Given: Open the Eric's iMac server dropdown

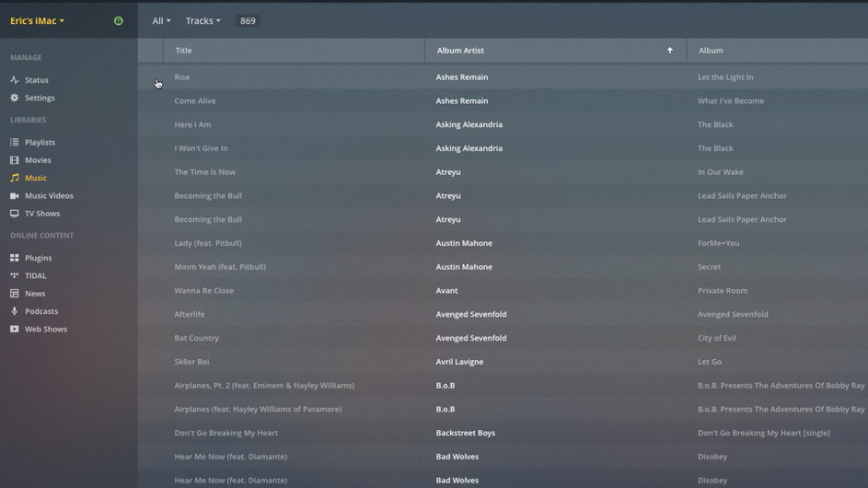Looking at the screenshot, I should click(x=37, y=20).
